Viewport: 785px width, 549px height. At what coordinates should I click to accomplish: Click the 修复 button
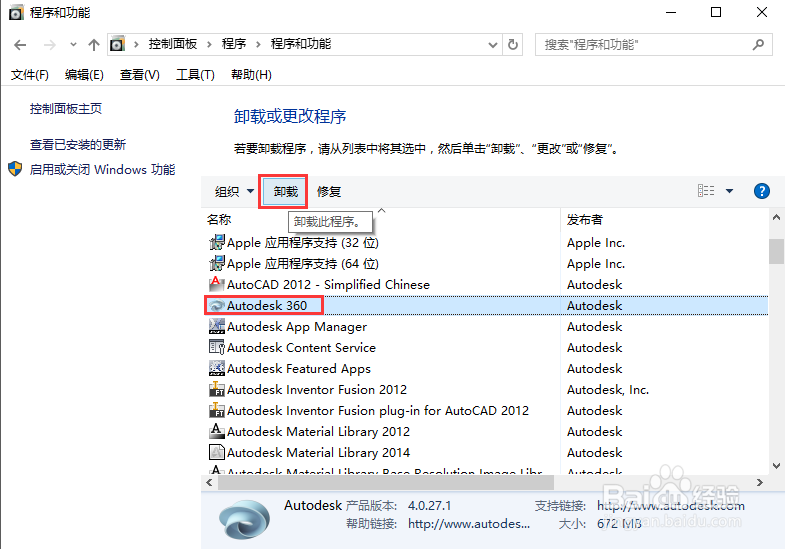click(x=329, y=191)
